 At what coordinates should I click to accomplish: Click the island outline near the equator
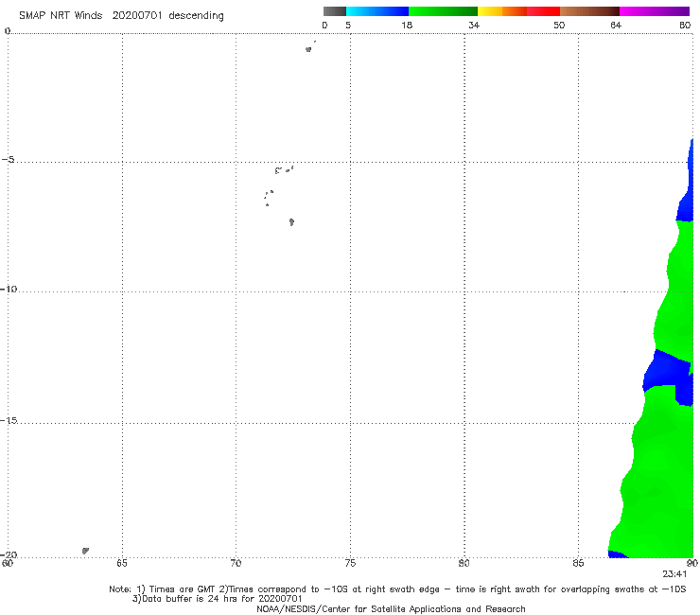[308, 49]
